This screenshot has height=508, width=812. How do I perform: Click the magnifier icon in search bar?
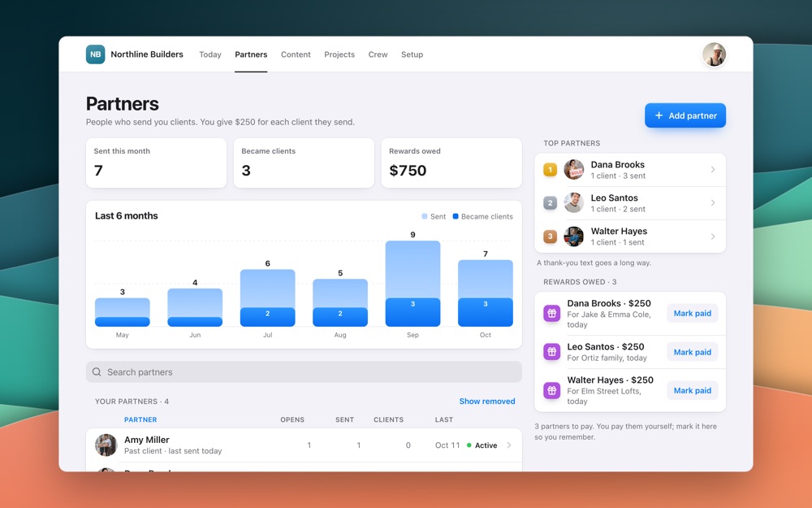click(97, 372)
